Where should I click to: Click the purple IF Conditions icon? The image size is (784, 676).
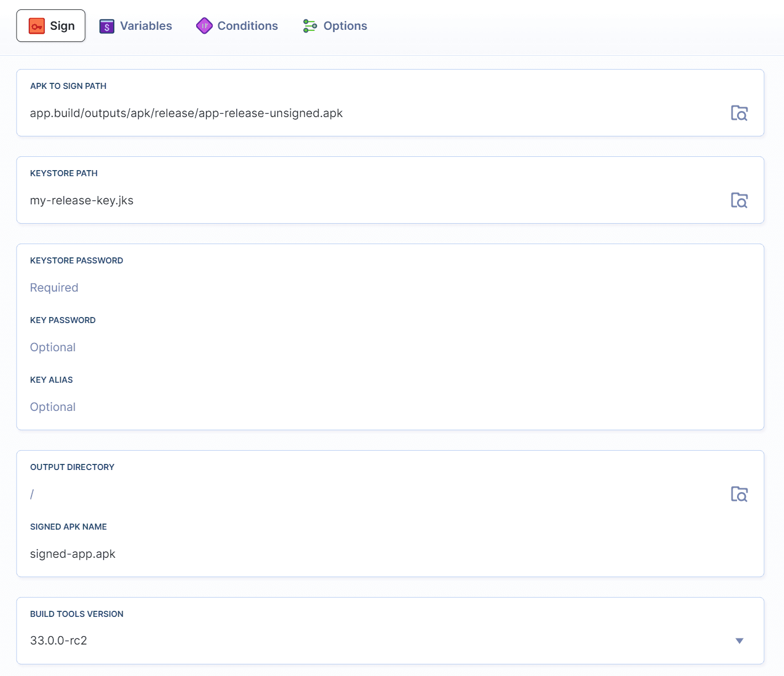[204, 25]
